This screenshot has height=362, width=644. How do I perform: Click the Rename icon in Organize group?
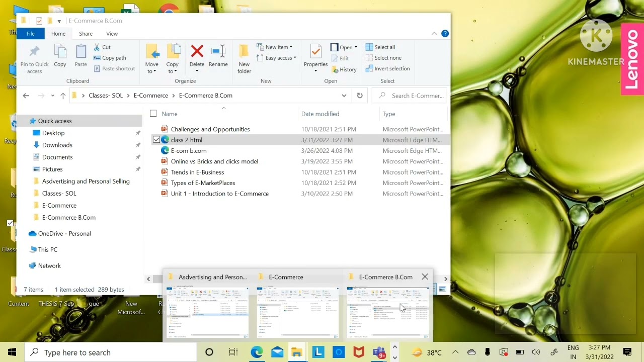[218, 52]
